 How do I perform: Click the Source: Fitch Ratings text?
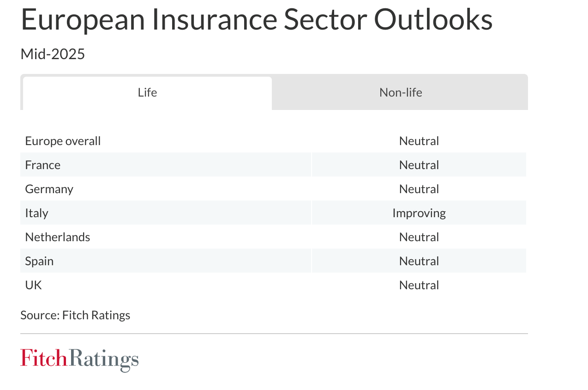75,315
